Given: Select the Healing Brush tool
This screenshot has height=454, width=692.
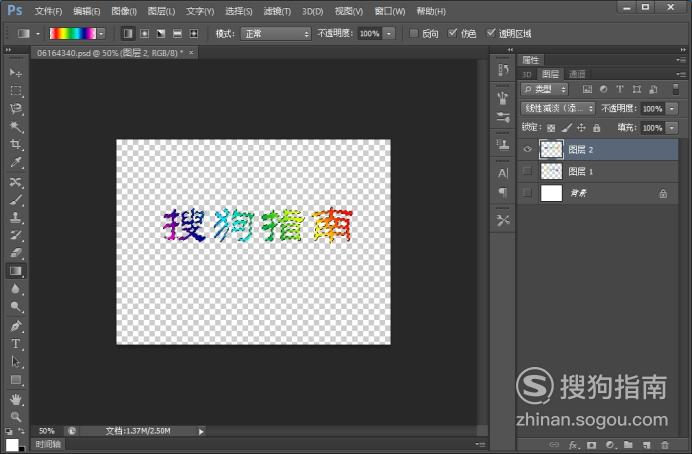Looking at the screenshot, I should (16, 182).
